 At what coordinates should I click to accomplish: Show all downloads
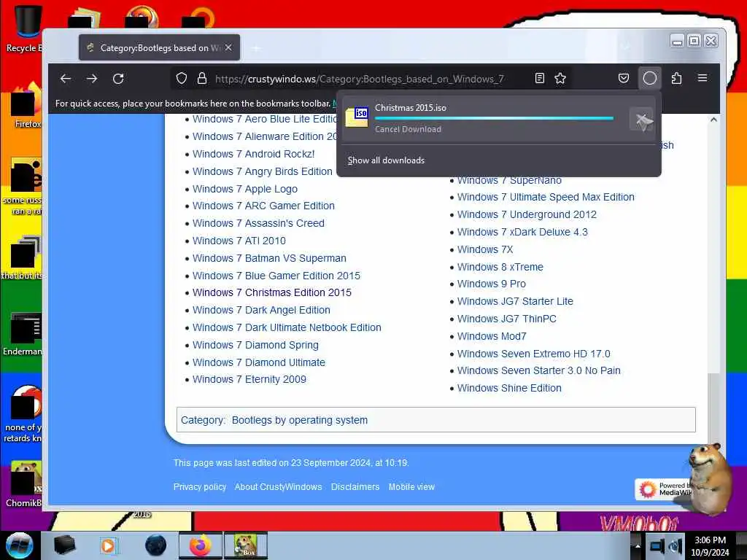click(386, 160)
